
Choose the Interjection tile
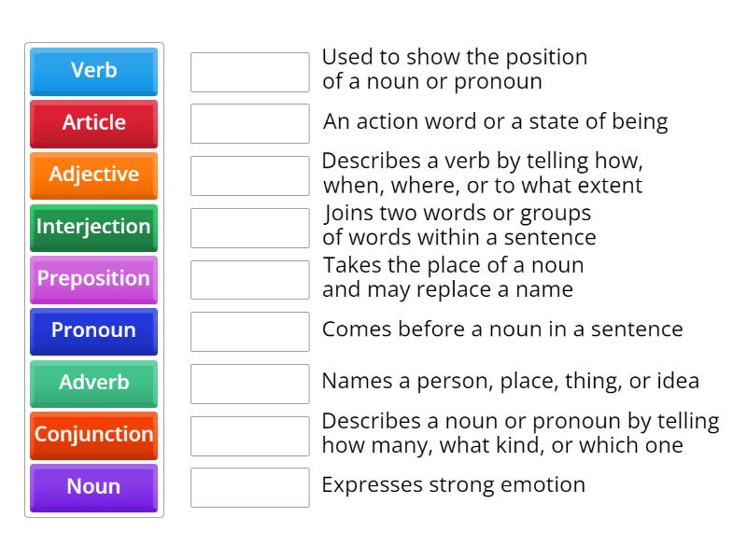click(93, 228)
